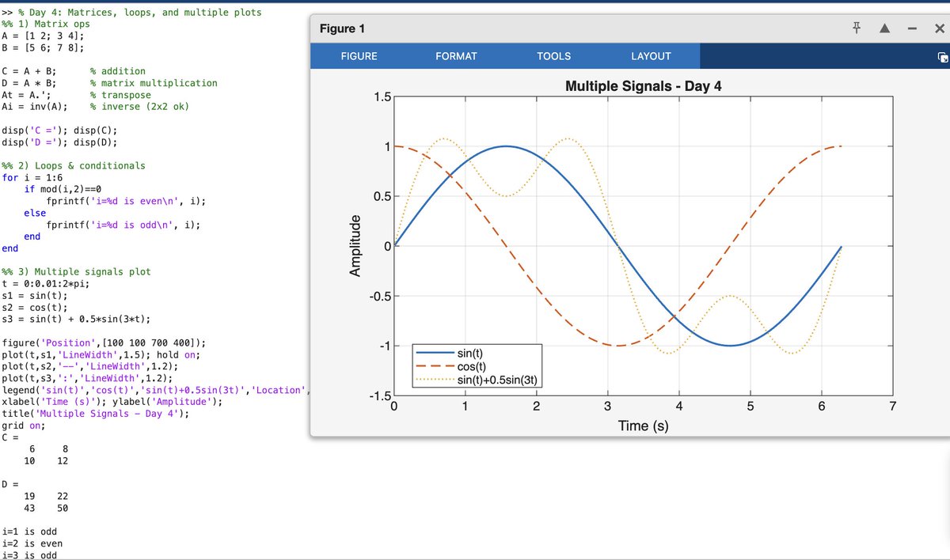Image resolution: width=950 pixels, height=560 pixels.
Task: Click the line 'A = [1 2; 3 4];'
Action: pos(44,36)
